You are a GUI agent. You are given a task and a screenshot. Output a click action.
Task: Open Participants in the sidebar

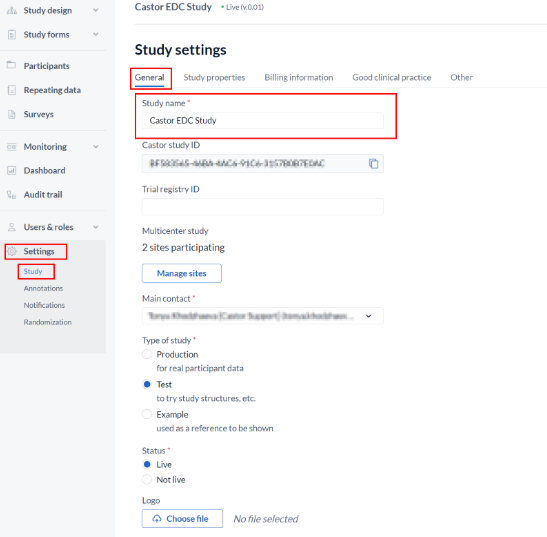pos(46,66)
